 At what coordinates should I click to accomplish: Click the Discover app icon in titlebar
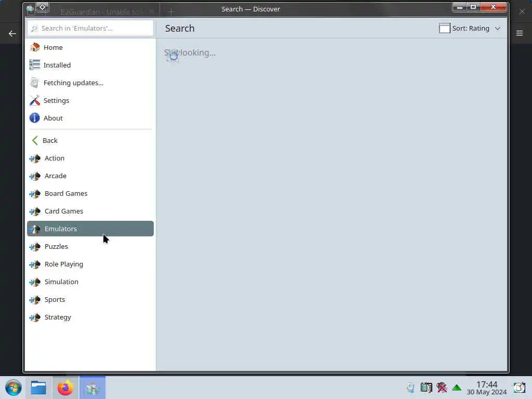pyautogui.click(x=31, y=9)
